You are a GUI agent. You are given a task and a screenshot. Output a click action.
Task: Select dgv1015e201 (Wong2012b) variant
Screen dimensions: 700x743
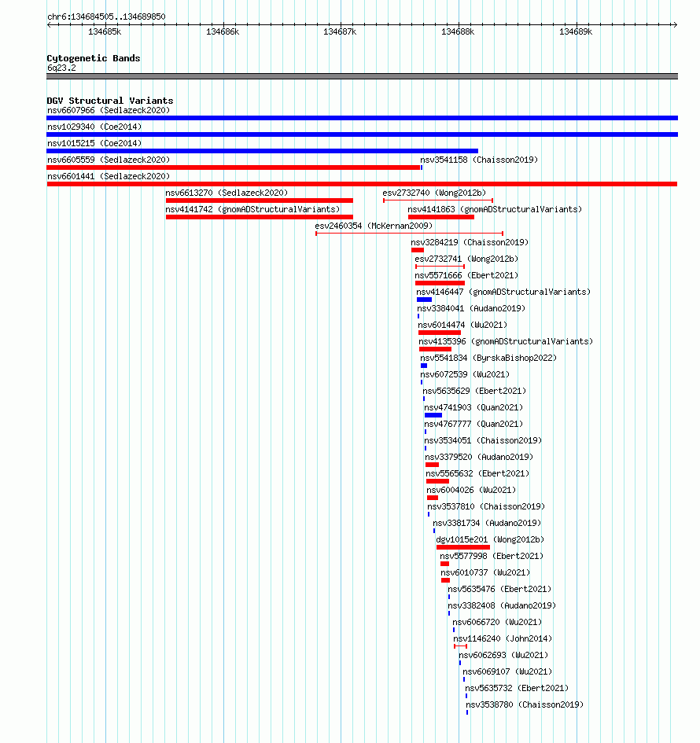(463, 547)
